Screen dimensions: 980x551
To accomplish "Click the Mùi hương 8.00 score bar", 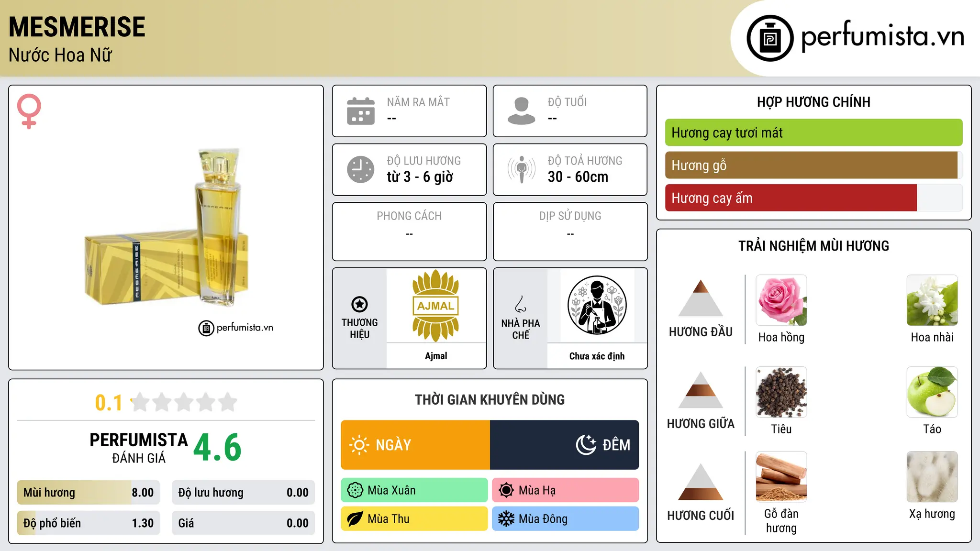I will click(89, 493).
